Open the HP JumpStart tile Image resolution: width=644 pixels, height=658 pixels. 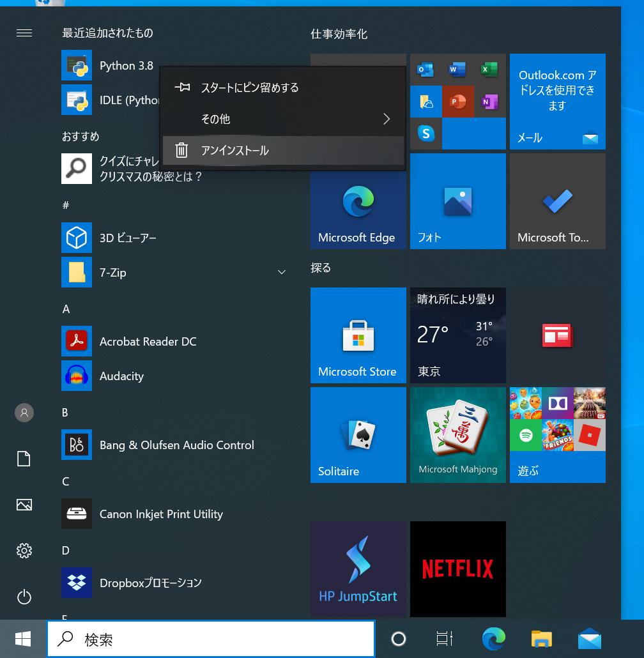[358, 569]
